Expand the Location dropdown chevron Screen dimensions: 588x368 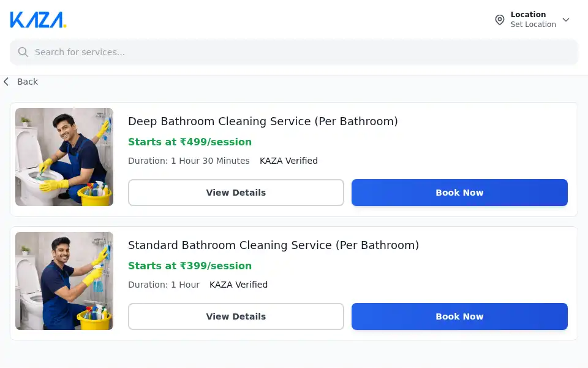click(566, 20)
